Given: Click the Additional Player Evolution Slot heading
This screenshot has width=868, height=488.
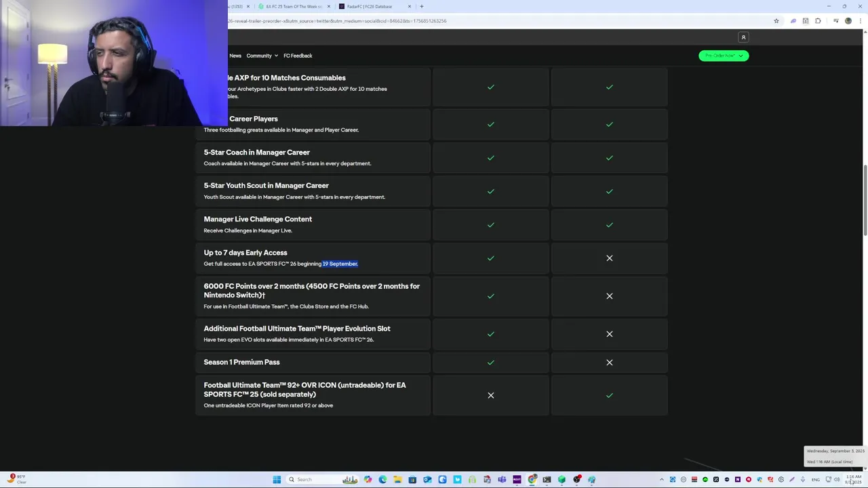Looking at the screenshot, I should click(297, 329).
